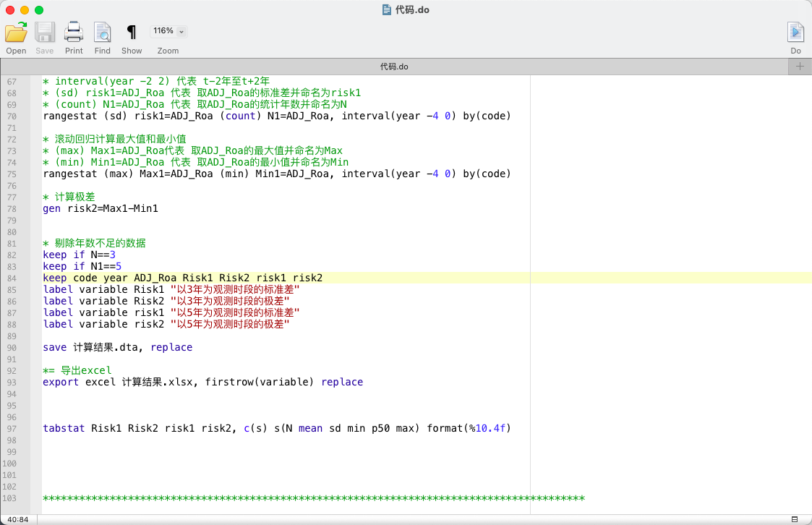The width and height of the screenshot is (812, 525).
Task: Close the window with red button
Action: coord(10,10)
